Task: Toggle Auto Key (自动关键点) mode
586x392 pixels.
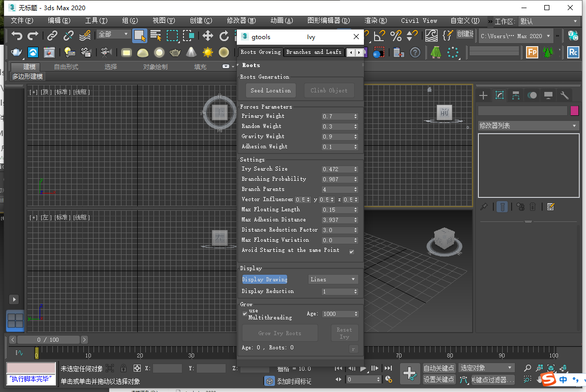Action: pos(439,368)
